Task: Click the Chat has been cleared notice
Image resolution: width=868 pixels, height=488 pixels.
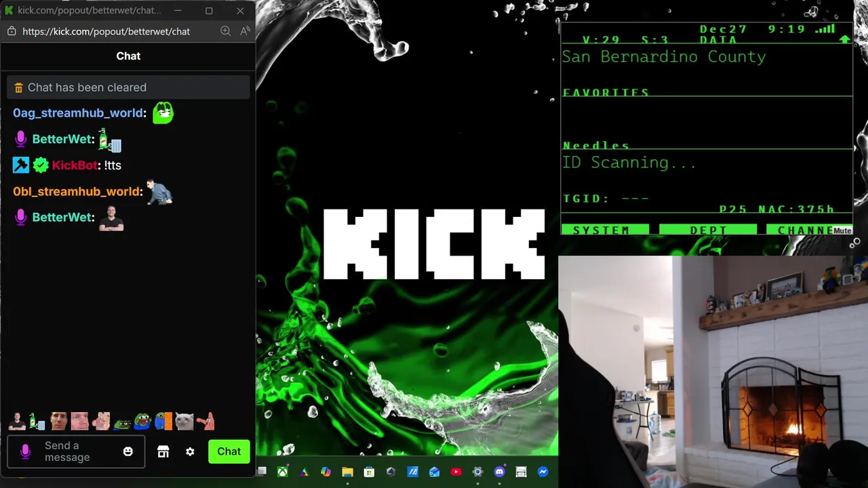Action: tap(128, 87)
